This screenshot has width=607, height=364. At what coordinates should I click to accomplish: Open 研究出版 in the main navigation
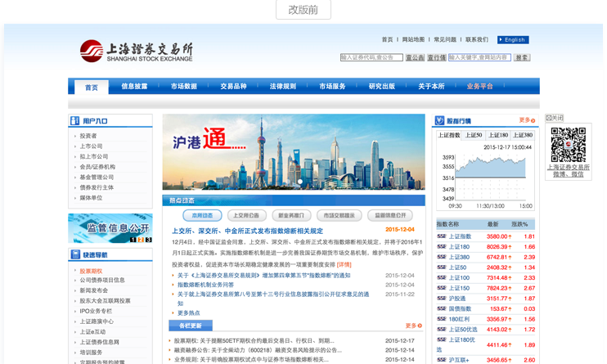pos(382,87)
